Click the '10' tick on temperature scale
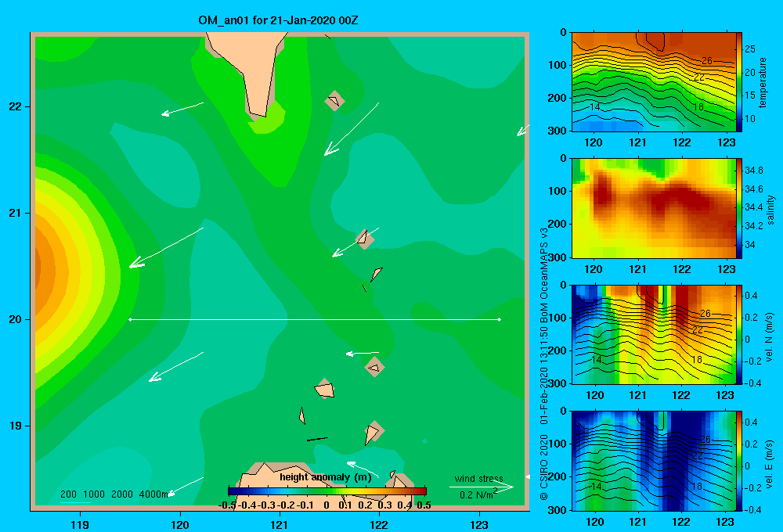This screenshot has height=532, width=783. pyautogui.click(x=749, y=119)
